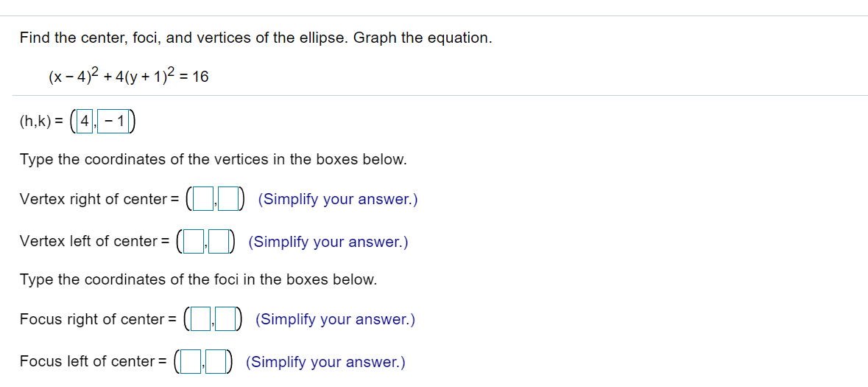Select second box of Vertex right of center
The image size is (868, 387).
tap(230, 199)
